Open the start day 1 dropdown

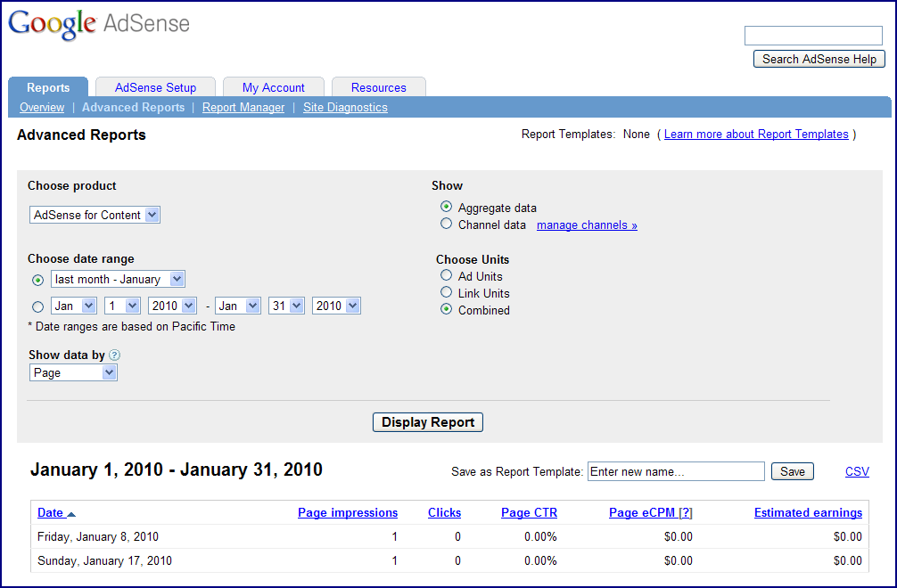point(122,306)
